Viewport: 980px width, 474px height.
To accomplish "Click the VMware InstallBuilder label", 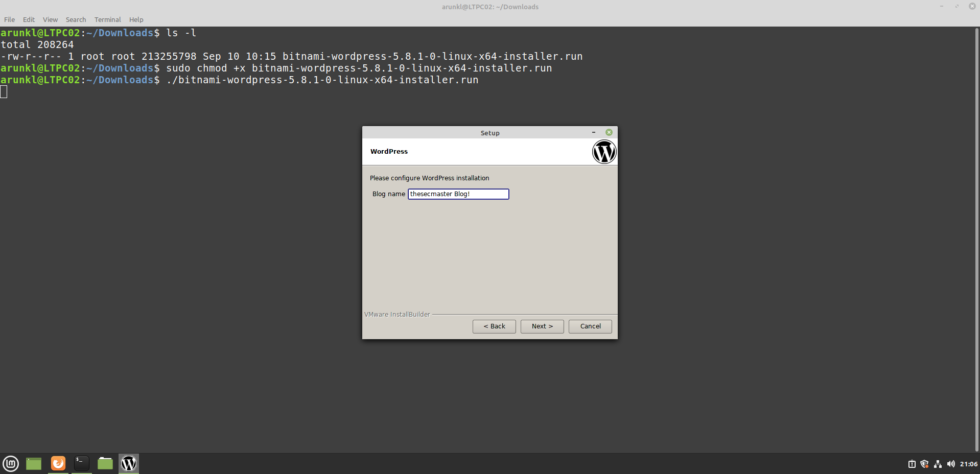I will pos(397,315).
